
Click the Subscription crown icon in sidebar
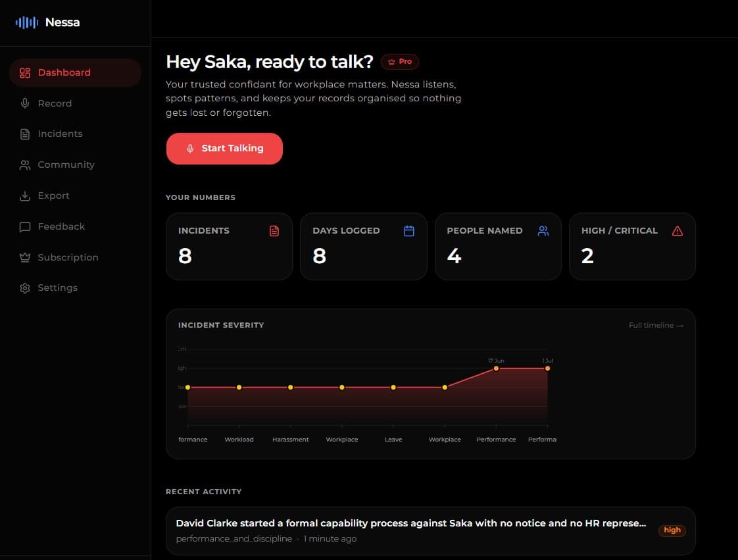25,258
